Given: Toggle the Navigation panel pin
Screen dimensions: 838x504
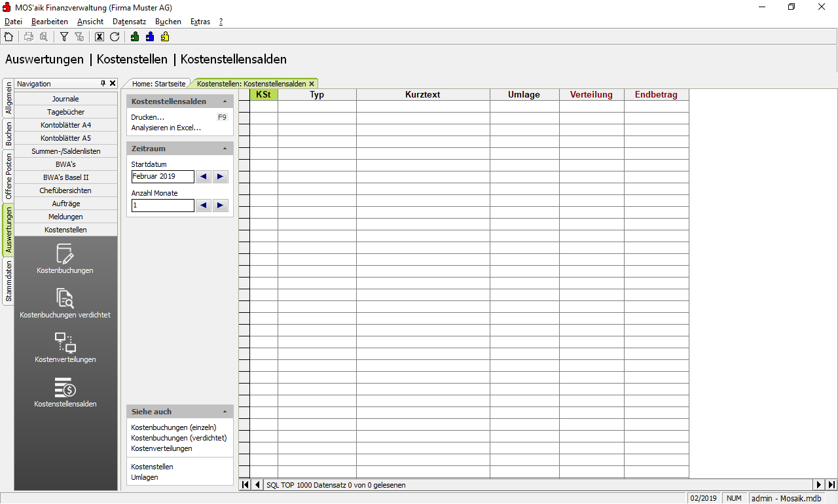Looking at the screenshot, I should [x=103, y=84].
